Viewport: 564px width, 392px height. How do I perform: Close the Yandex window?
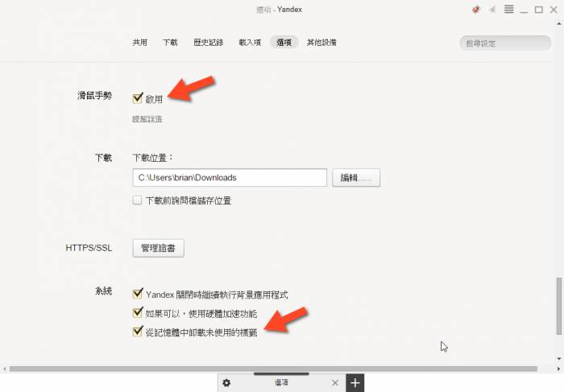click(x=554, y=10)
